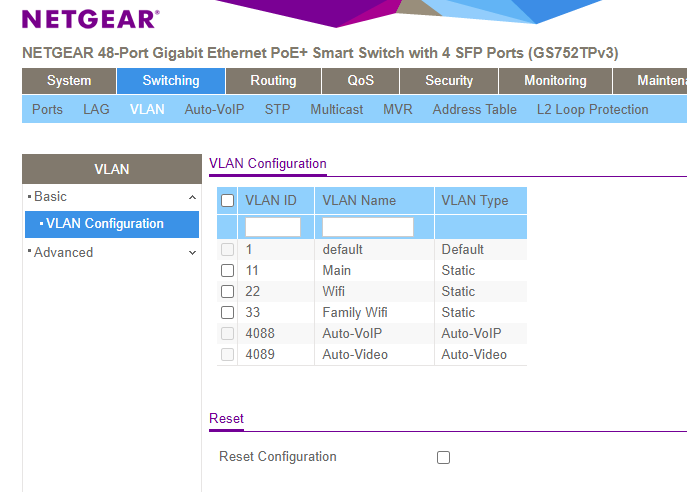Go to the Ports submenu
The image size is (687, 492).
click(x=47, y=109)
